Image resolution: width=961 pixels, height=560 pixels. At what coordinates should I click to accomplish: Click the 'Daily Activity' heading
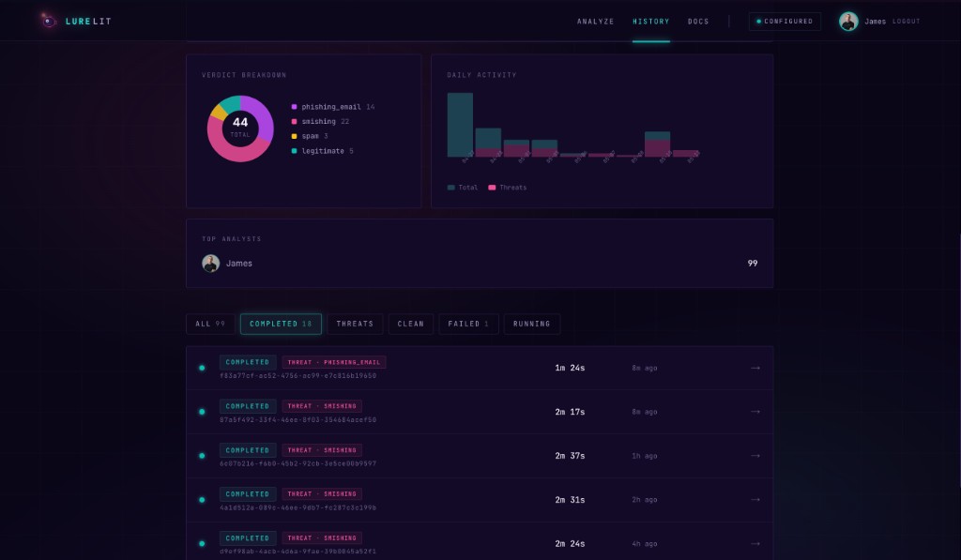tap(481, 75)
